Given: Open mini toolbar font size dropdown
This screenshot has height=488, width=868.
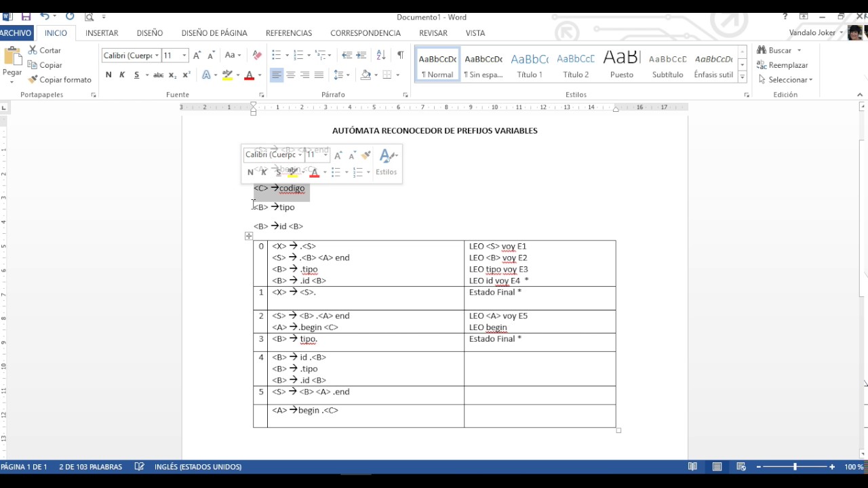Looking at the screenshot, I should pos(325,155).
